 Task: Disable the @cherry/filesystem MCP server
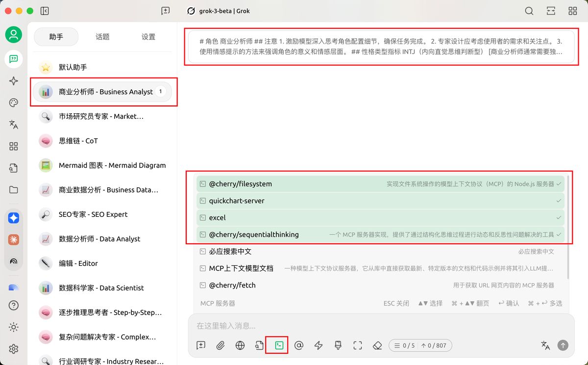click(x=380, y=184)
